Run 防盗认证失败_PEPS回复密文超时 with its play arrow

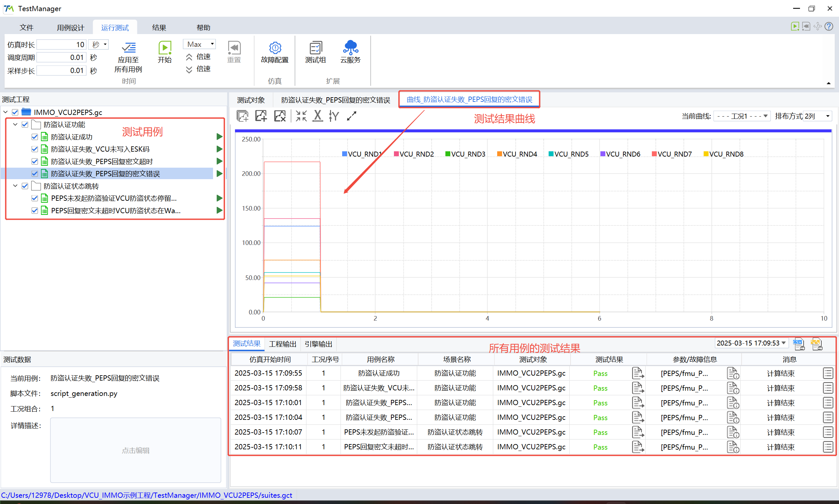(220, 161)
